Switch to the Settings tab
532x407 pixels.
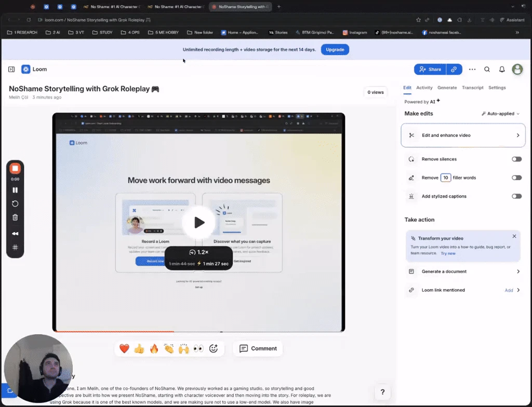[497, 88]
